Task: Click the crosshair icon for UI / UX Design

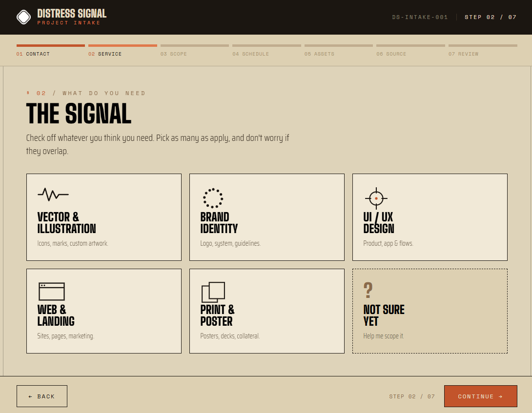Action: [x=376, y=198]
